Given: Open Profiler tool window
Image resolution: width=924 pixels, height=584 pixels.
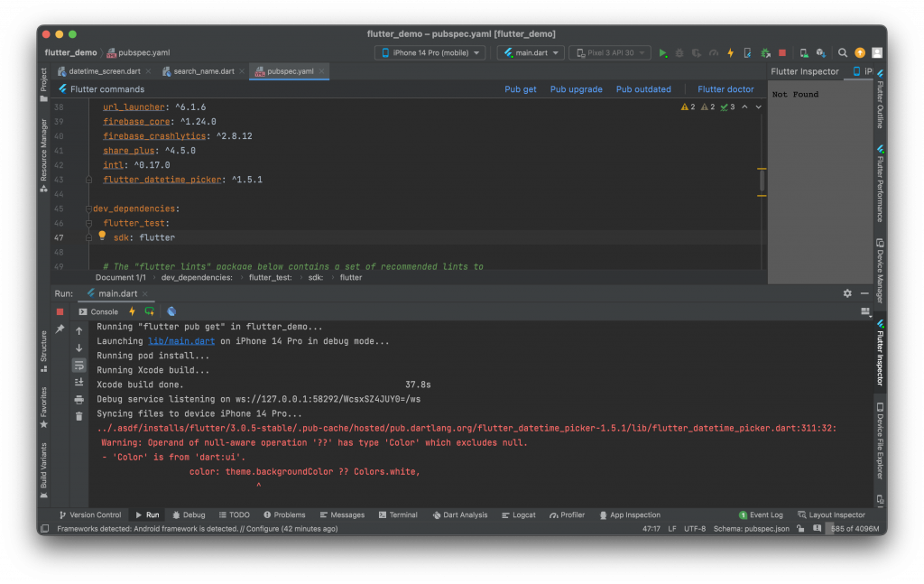Looking at the screenshot, I should click(x=567, y=515).
